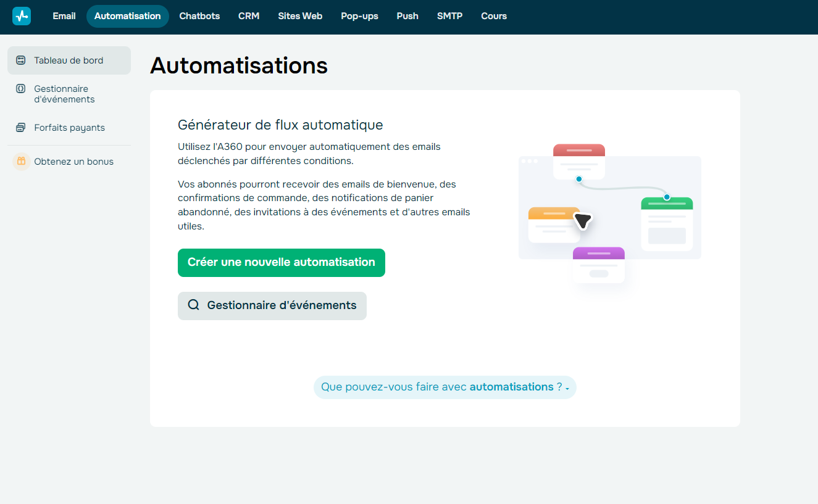
Task: Select Forfaits payants in the sidebar
Action: [69, 127]
